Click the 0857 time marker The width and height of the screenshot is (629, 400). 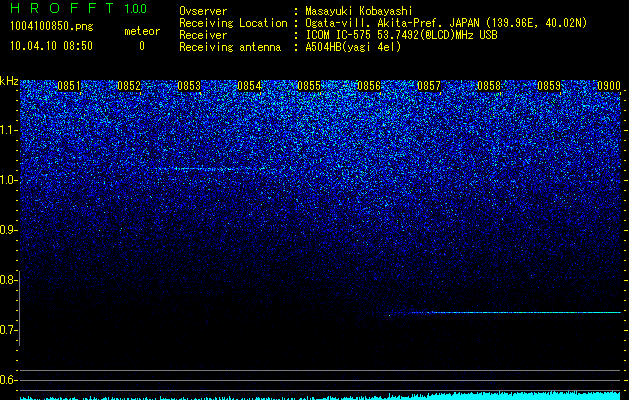click(x=429, y=86)
